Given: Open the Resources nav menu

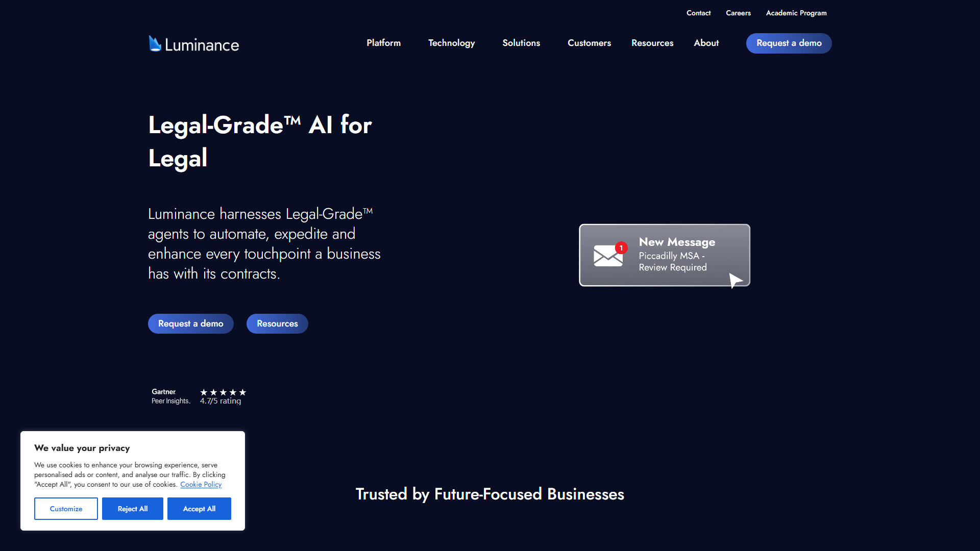Looking at the screenshot, I should pos(652,43).
